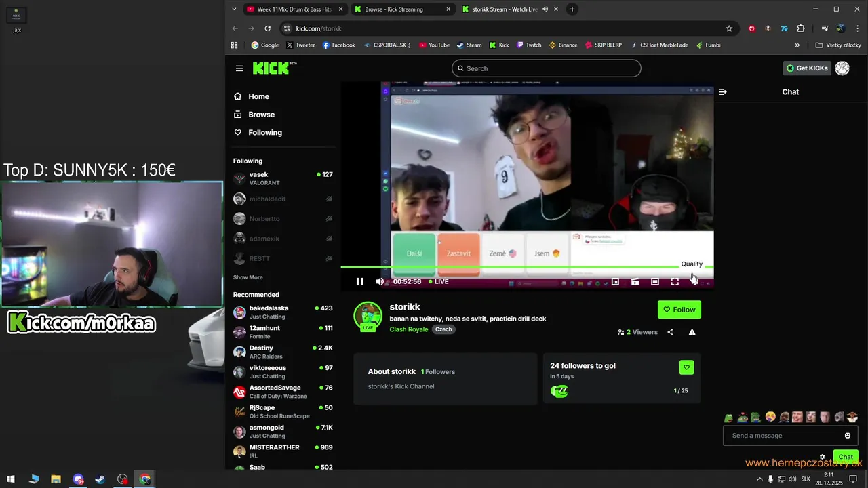Image resolution: width=868 pixels, height=488 pixels.
Task: Expand hidden bookmarks chevron
Action: (x=797, y=45)
